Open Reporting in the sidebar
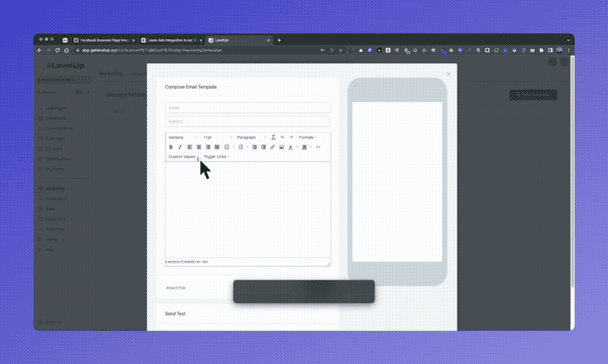608x364 pixels. (x=52, y=229)
